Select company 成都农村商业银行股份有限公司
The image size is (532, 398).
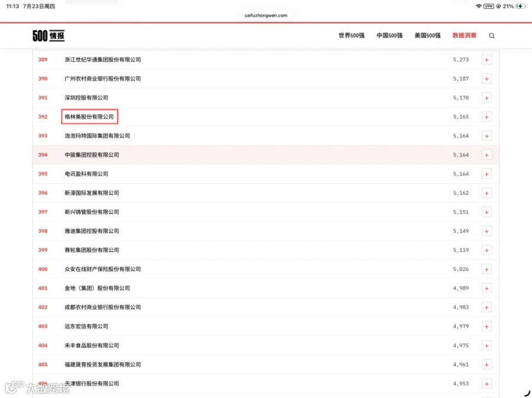click(103, 307)
